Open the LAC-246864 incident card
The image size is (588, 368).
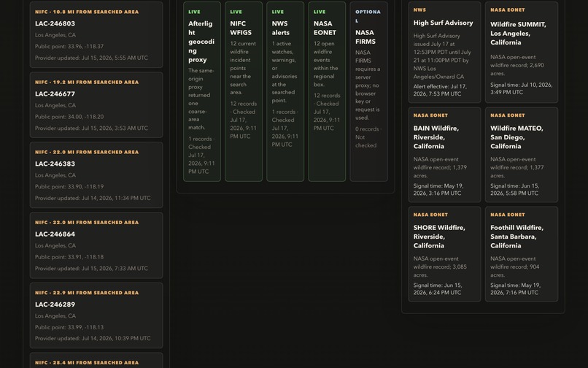tap(96, 245)
